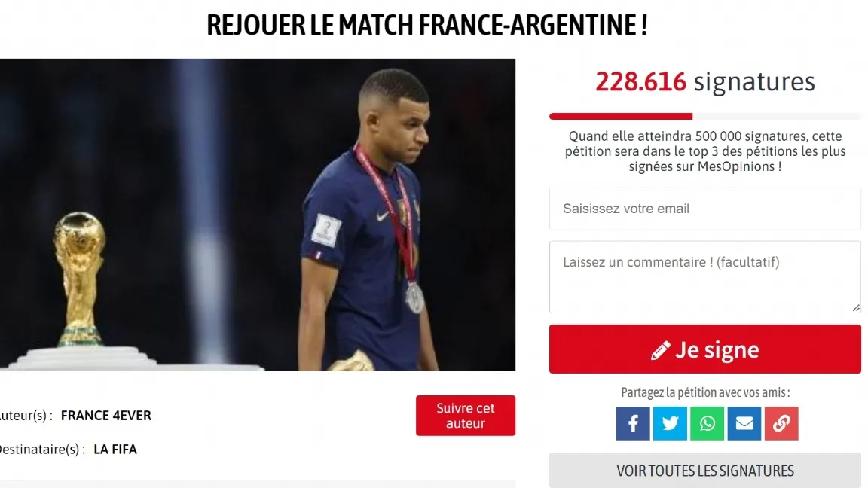Select recipient LA FIFA
868x488 pixels.
(115, 450)
